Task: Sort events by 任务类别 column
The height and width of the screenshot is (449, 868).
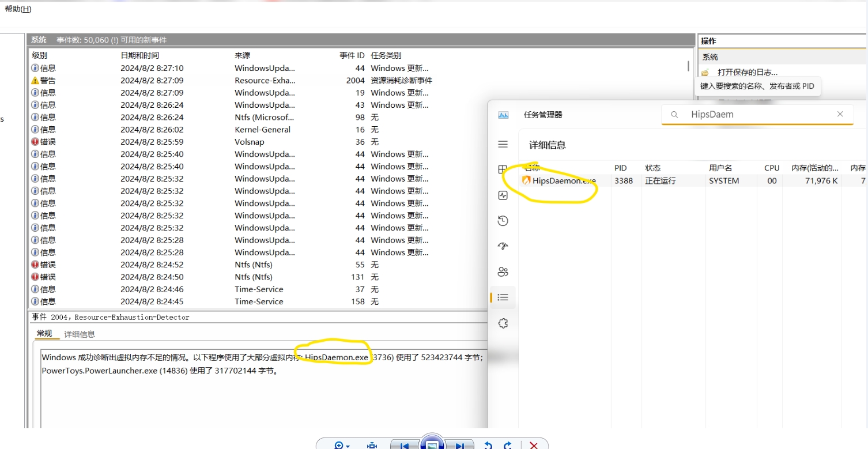Action: click(x=386, y=55)
